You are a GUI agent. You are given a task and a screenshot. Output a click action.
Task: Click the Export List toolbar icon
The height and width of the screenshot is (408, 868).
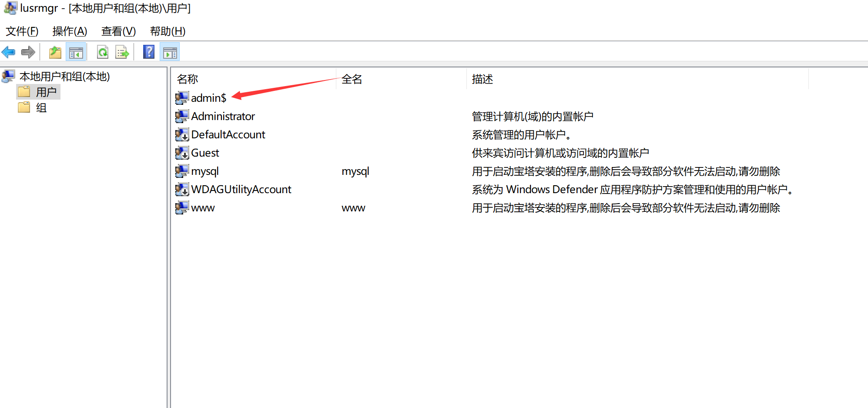coord(122,53)
